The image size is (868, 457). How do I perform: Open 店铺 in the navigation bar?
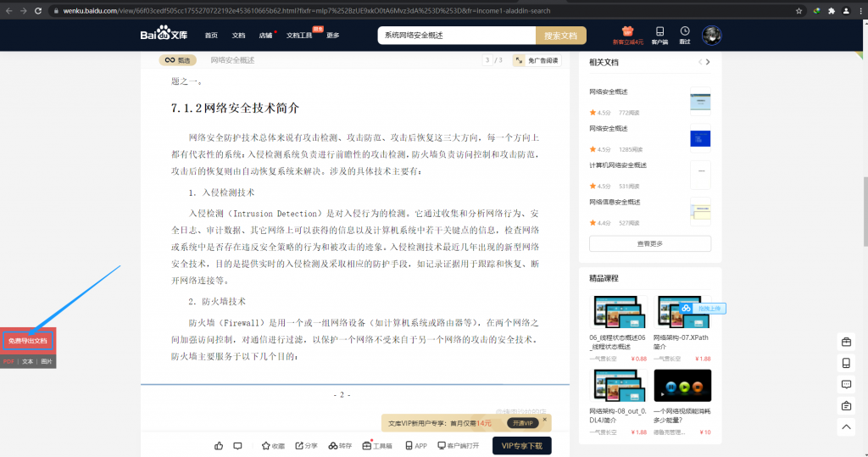click(x=265, y=36)
